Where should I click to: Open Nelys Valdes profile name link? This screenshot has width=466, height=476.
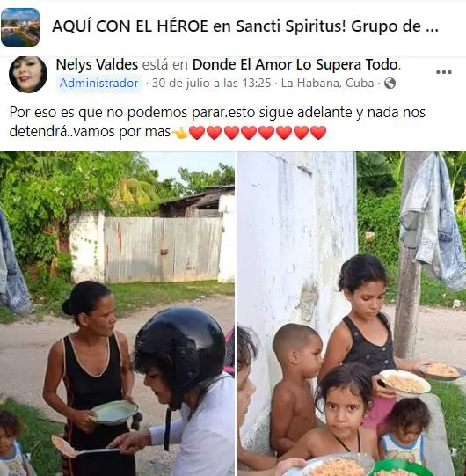point(97,64)
